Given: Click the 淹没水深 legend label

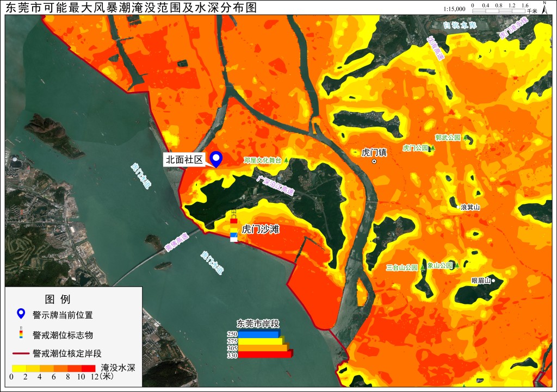Looking at the screenshot, I should coord(118,368).
